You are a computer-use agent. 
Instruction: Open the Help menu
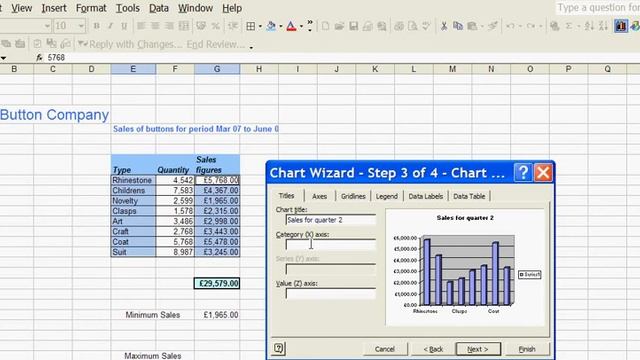point(232,8)
